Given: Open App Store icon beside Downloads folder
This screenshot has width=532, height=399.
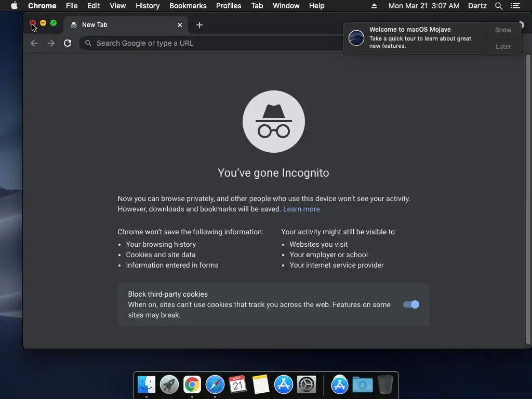Looking at the screenshot, I should [340, 384].
